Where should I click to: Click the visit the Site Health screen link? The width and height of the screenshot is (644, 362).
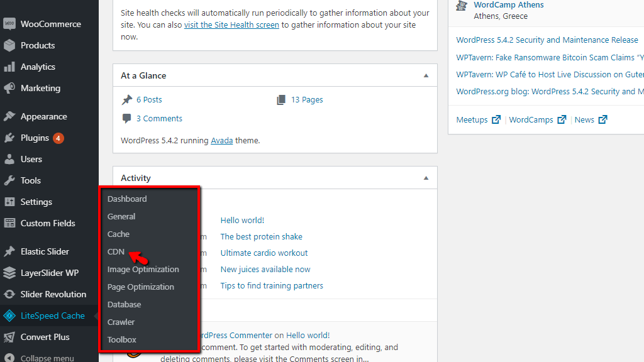(231, 25)
